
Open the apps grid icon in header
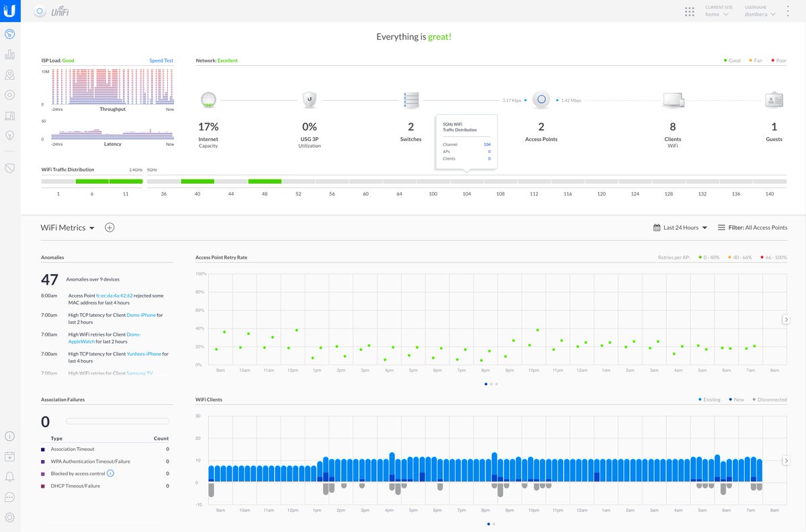click(689, 11)
